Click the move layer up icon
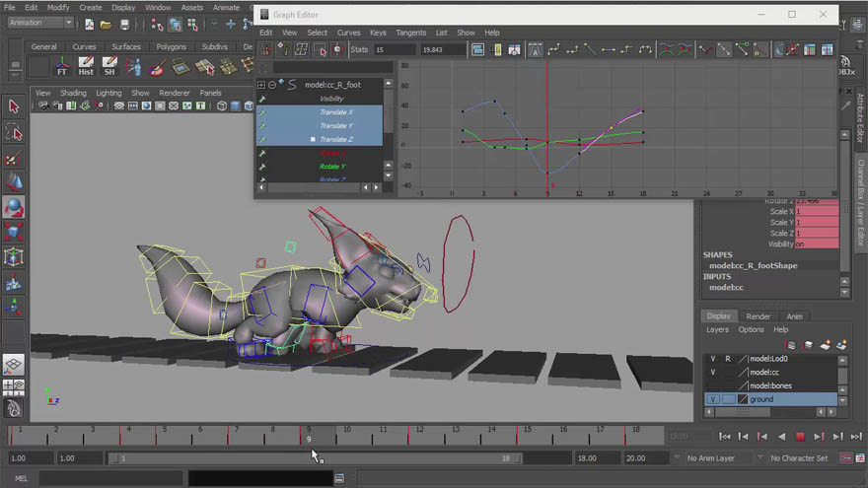 point(791,345)
